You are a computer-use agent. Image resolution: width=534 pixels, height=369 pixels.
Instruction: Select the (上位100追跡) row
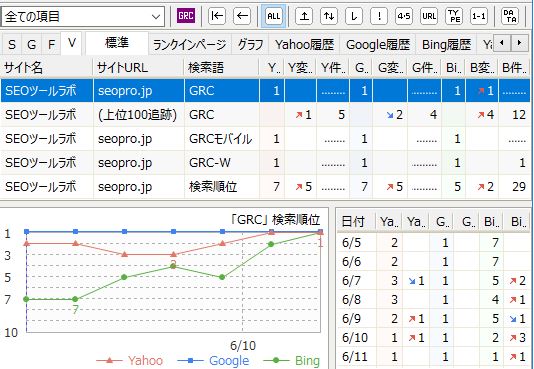point(265,115)
